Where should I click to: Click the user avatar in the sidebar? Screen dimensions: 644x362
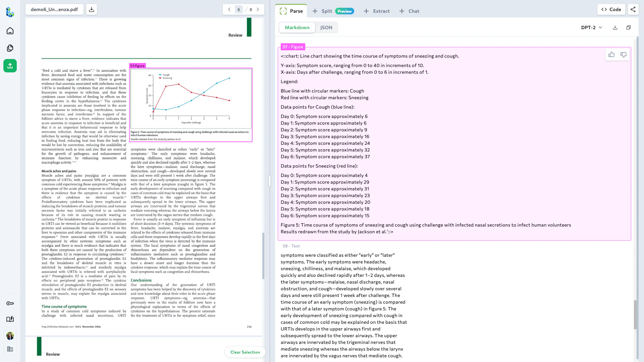(10, 336)
